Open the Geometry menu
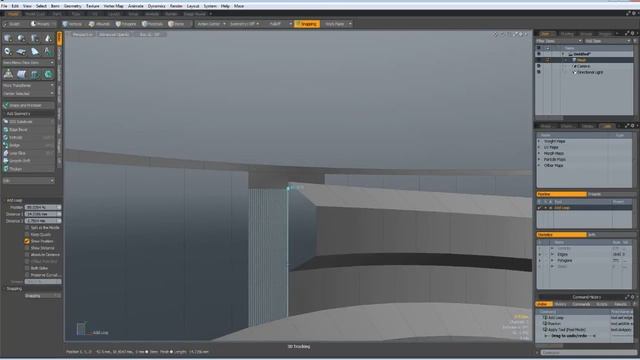 [73, 6]
